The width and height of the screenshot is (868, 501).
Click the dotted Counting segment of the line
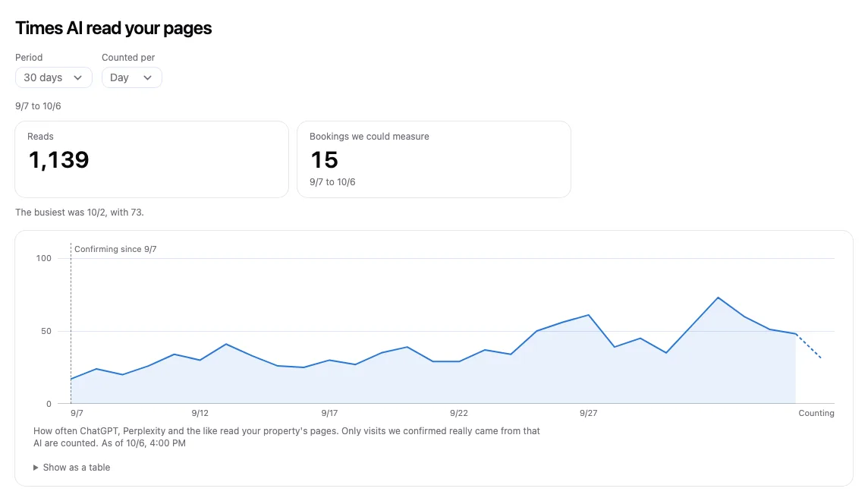[808, 346]
